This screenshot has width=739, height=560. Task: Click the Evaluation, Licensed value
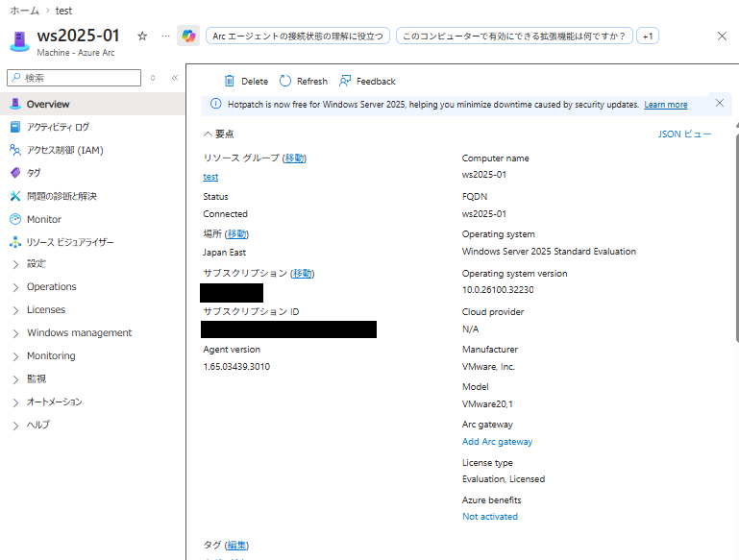[x=504, y=479]
